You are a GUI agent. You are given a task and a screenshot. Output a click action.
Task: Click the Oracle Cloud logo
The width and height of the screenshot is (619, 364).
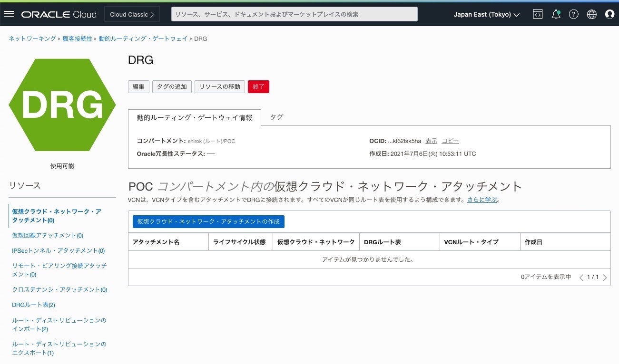59,14
